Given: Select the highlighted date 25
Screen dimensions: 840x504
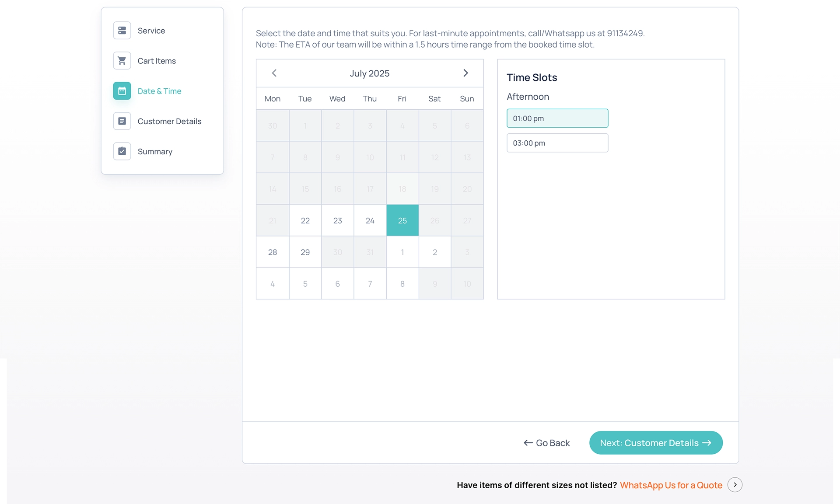Looking at the screenshot, I should tap(402, 221).
